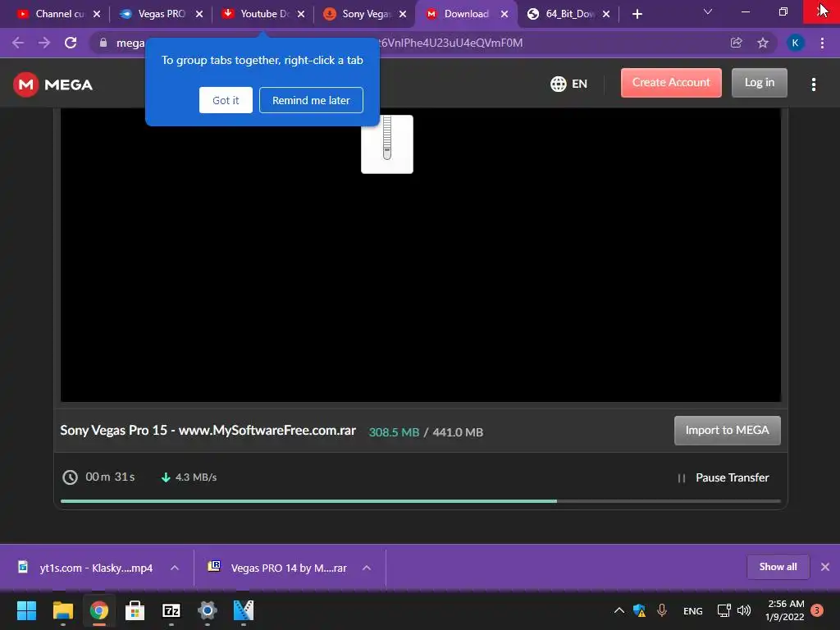Open the clock showing 2:56 AM
Viewport: 840px width, 630px height.
pos(785,610)
